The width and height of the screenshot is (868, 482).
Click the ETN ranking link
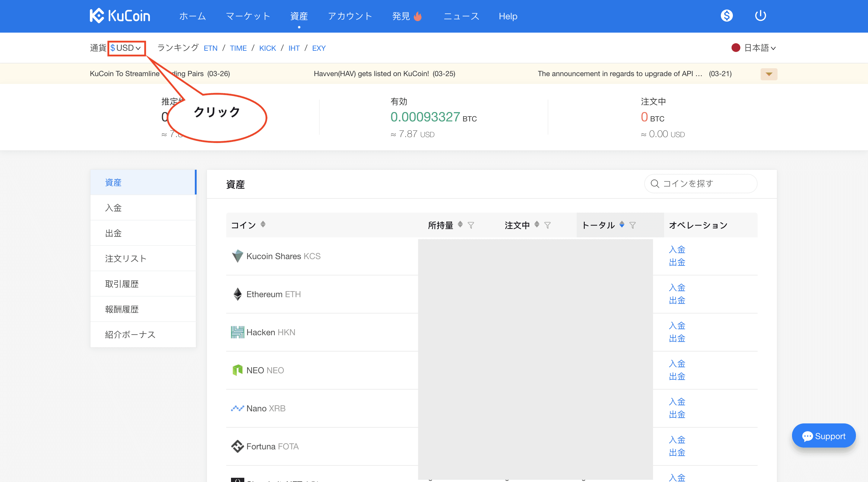pyautogui.click(x=211, y=48)
